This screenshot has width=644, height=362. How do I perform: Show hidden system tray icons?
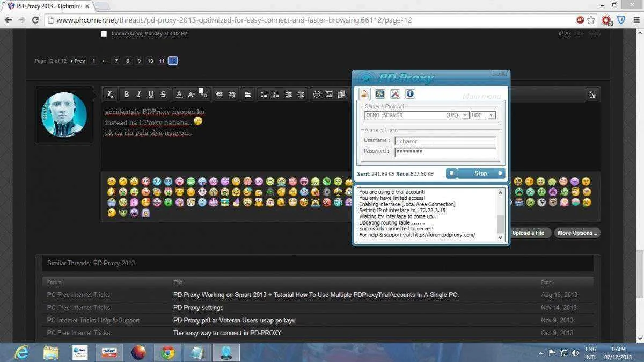click(541, 353)
